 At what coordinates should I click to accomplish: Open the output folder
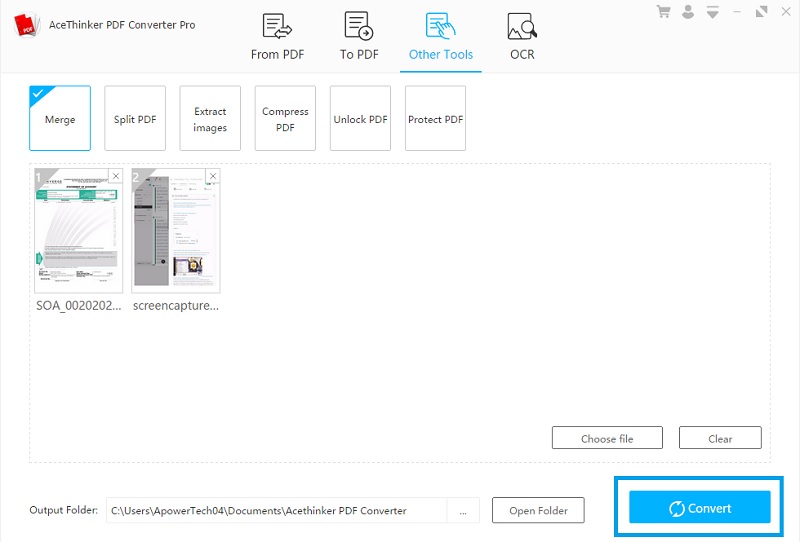coord(538,510)
